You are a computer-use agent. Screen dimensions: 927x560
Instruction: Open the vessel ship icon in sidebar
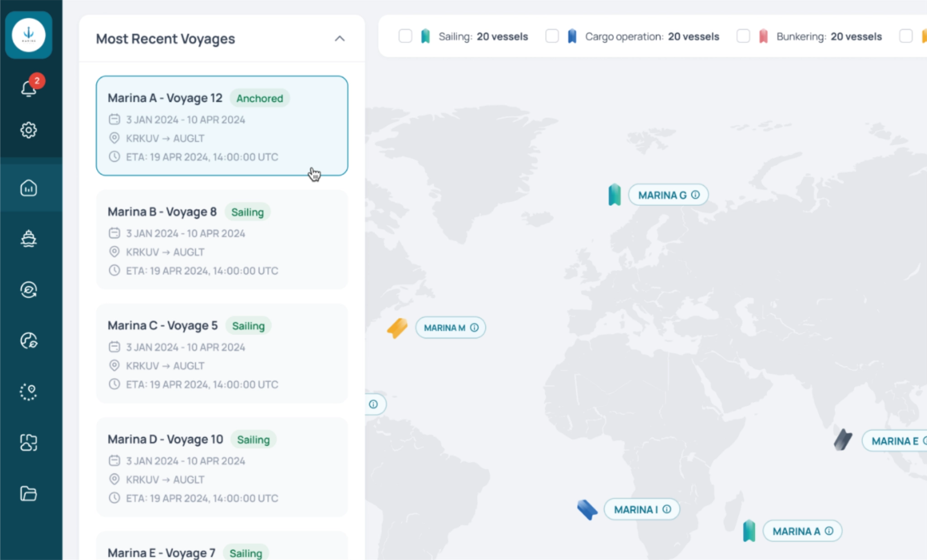29,238
